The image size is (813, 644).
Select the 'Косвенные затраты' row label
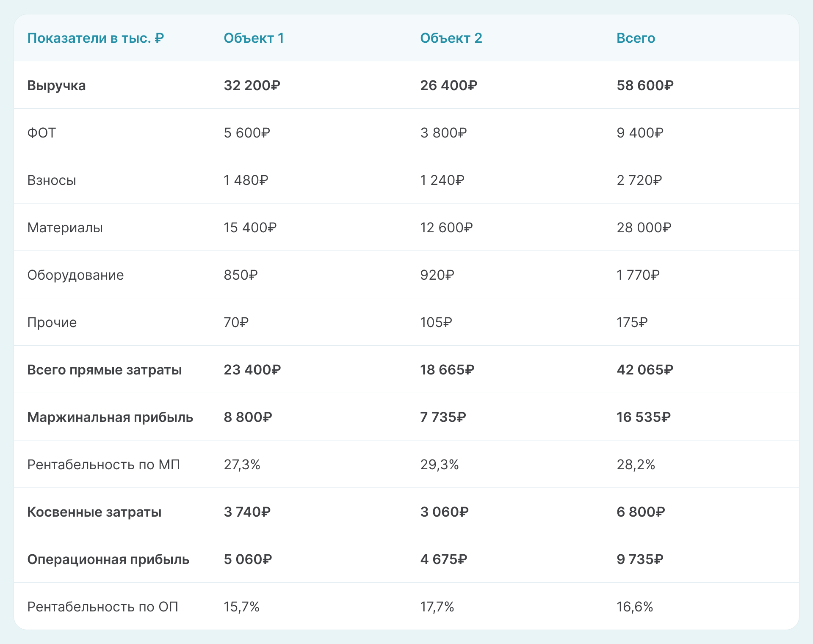click(94, 512)
